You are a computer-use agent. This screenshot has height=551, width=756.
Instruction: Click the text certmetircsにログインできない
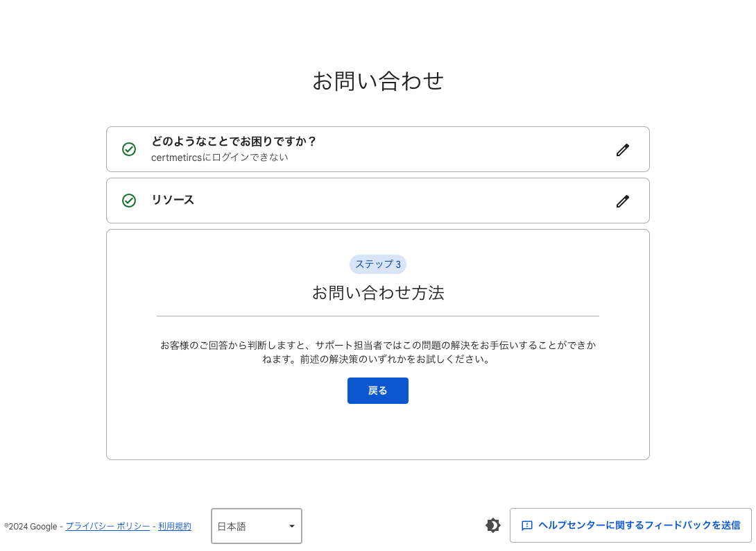pyautogui.click(x=219, y=158)
